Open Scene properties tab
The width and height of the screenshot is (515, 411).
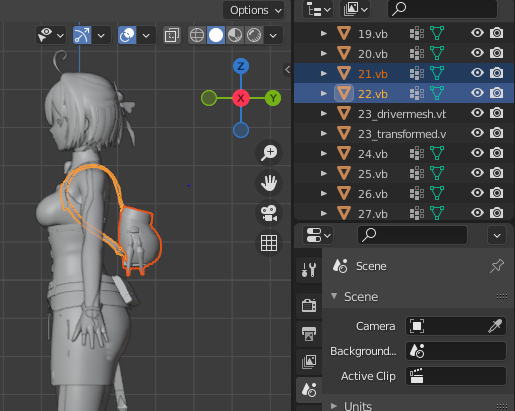(x=309, y=390)
